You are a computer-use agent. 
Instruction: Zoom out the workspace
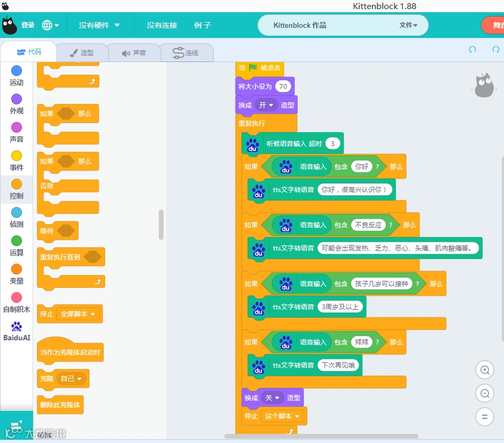[485, 393]
